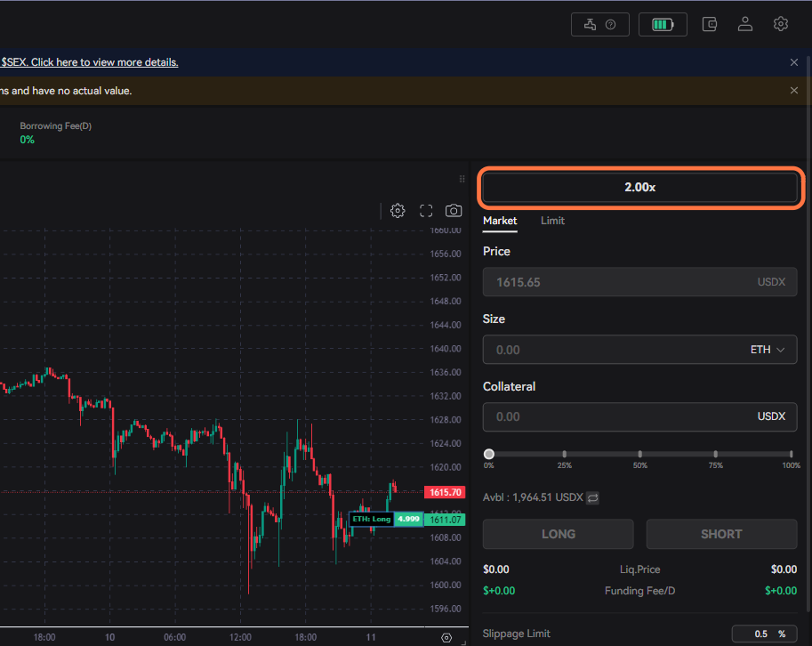Click the ETH: Long position label on chart
The image size is (812, 646).
[x=371, y=519]
